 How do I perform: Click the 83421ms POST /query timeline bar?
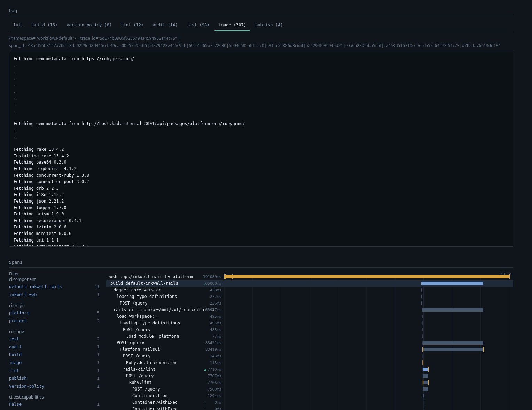[x=453, y=343]
